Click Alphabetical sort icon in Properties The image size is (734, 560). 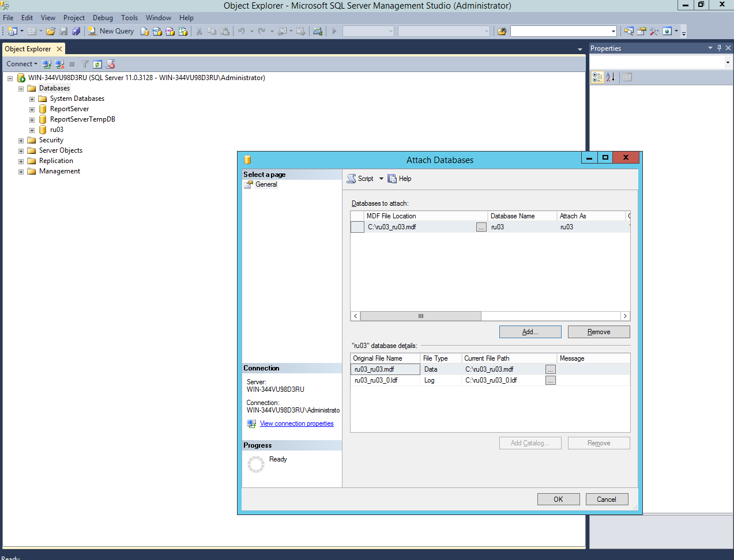tap(611, 77)
